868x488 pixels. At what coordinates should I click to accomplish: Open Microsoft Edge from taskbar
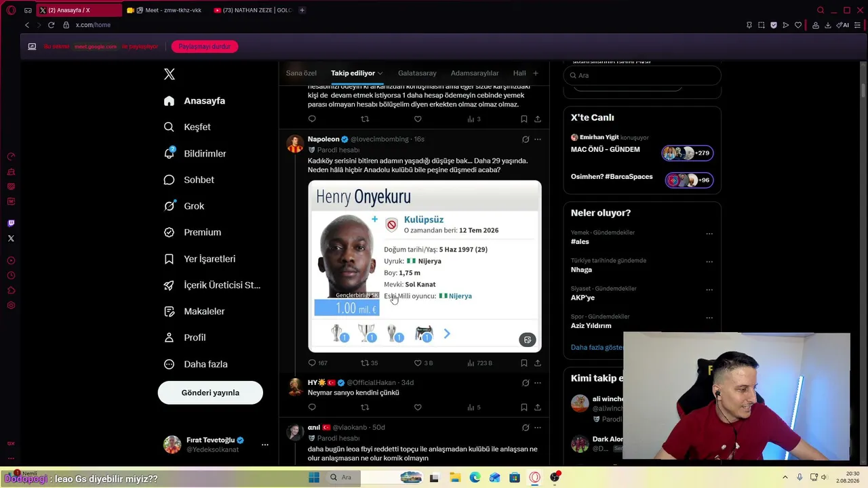(x=475, y=477)
